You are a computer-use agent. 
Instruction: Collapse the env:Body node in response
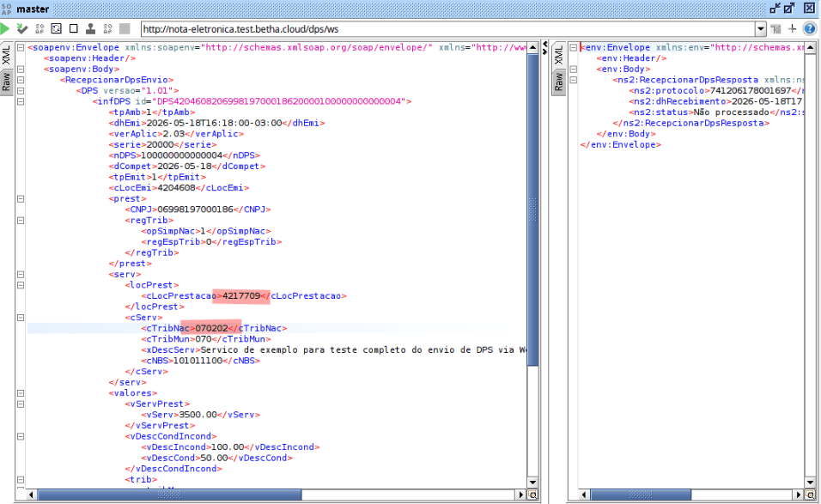(574, 69)
